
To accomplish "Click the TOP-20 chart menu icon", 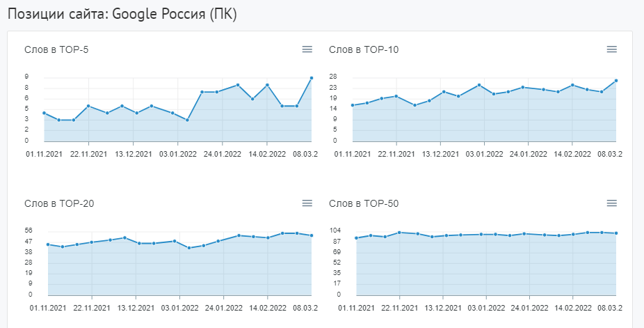I will (307, 203).
